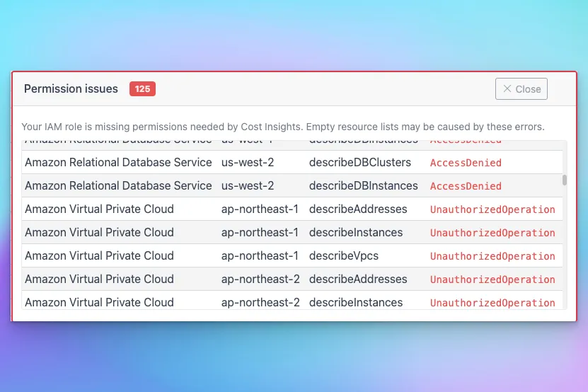
Task: Click Amazon Relational Database Service in us-west-2 describeDBInstances row
Action: click(118, 185)
